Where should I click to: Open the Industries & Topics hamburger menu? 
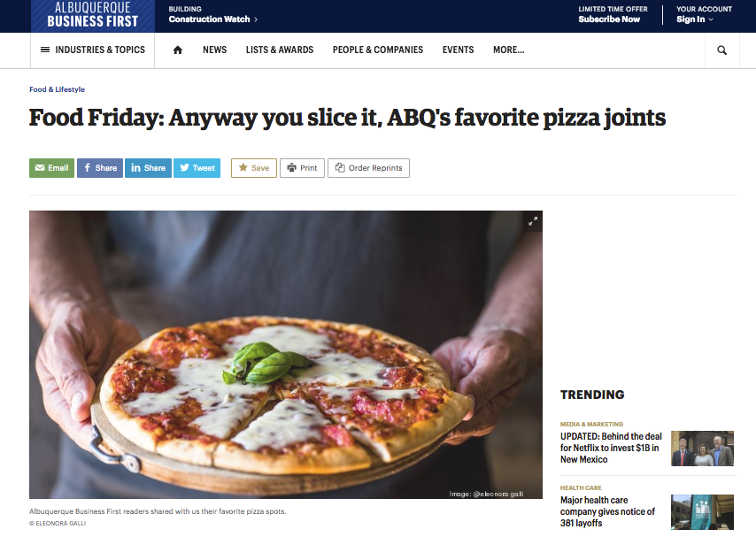(93, 50)
